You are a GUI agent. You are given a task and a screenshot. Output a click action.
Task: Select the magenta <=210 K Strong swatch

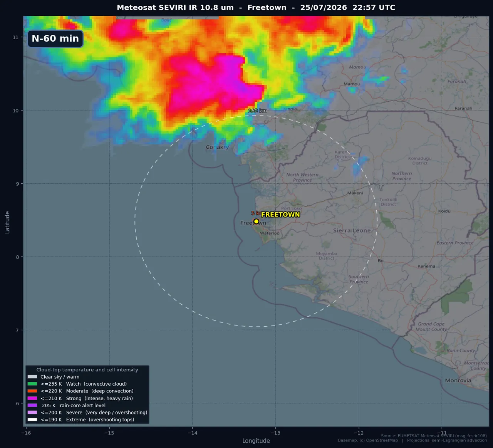coord(32,398)
